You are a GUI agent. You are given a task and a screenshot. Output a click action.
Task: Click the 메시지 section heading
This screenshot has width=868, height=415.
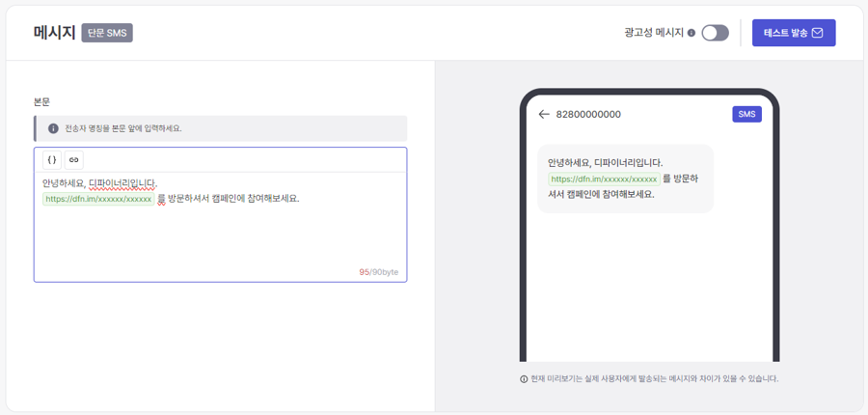point(54,33)
